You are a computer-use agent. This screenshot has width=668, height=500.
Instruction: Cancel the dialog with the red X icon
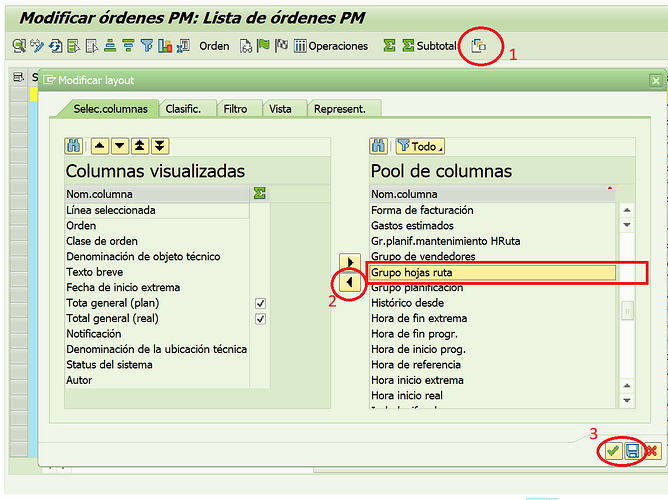coord(651,452)
